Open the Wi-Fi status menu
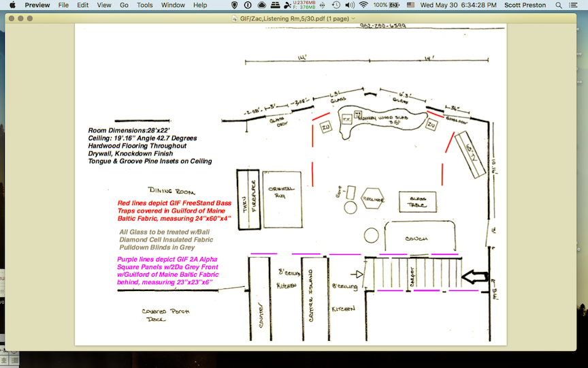The image size is (588, 368). coord(363,5)
